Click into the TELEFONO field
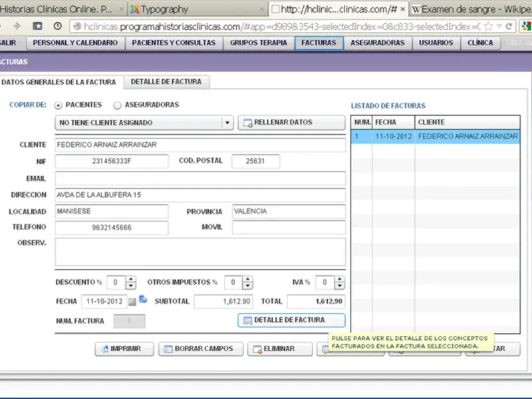The height and width of the screenshot is (399, 532). tap(112, 227)
